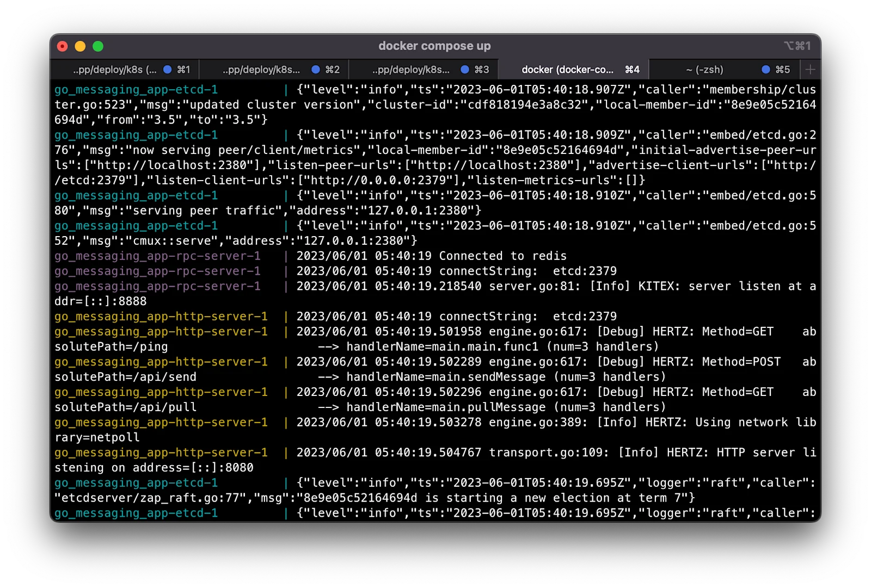
Task: Minimize the window with the yellow button
Action: [80, 46]
